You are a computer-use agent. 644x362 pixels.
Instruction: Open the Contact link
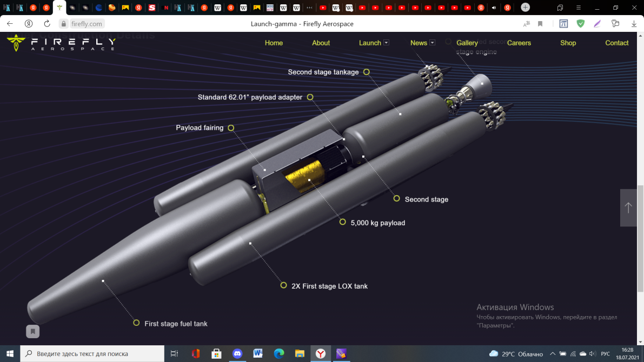tap(616, 43)
